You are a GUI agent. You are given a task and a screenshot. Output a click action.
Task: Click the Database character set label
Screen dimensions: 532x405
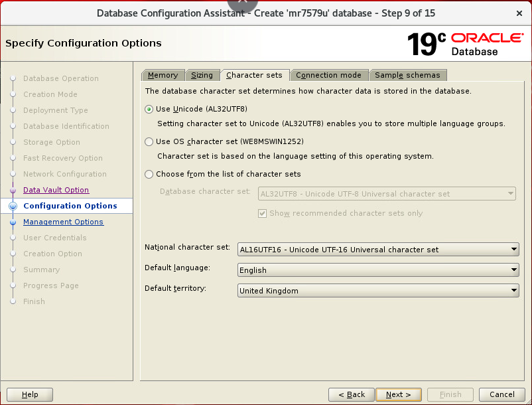pyautogui.click(x=205, y=191)
